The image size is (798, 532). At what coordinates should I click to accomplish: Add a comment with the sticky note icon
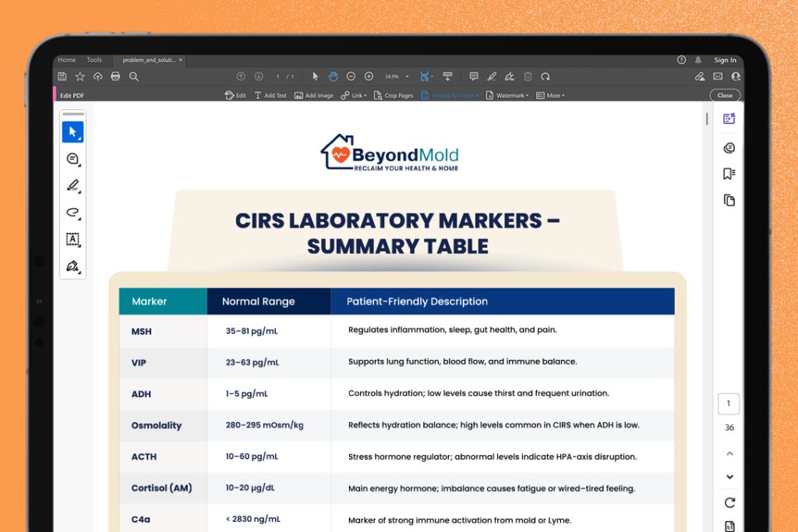point(474,76)
